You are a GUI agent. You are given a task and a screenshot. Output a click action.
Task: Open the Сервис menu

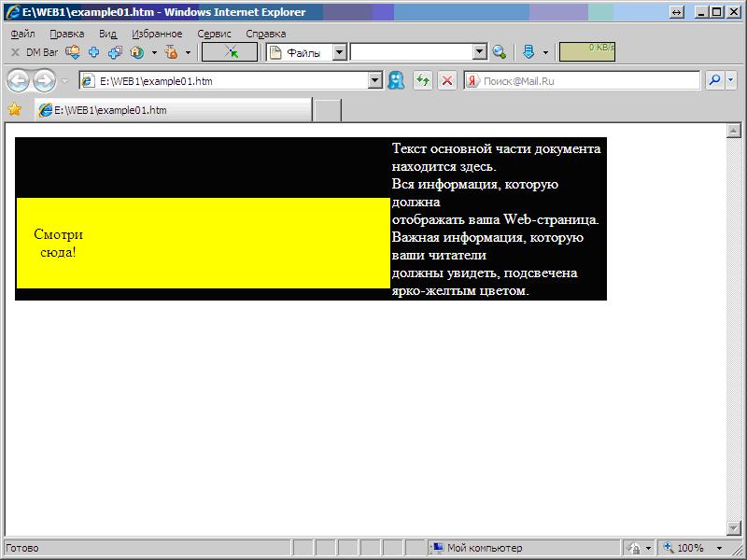click(215, 34)
